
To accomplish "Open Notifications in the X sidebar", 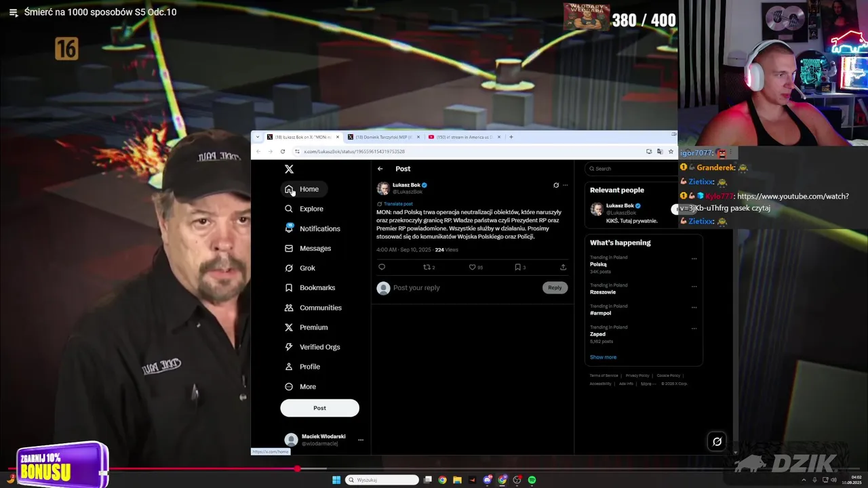I will point(313,228).
